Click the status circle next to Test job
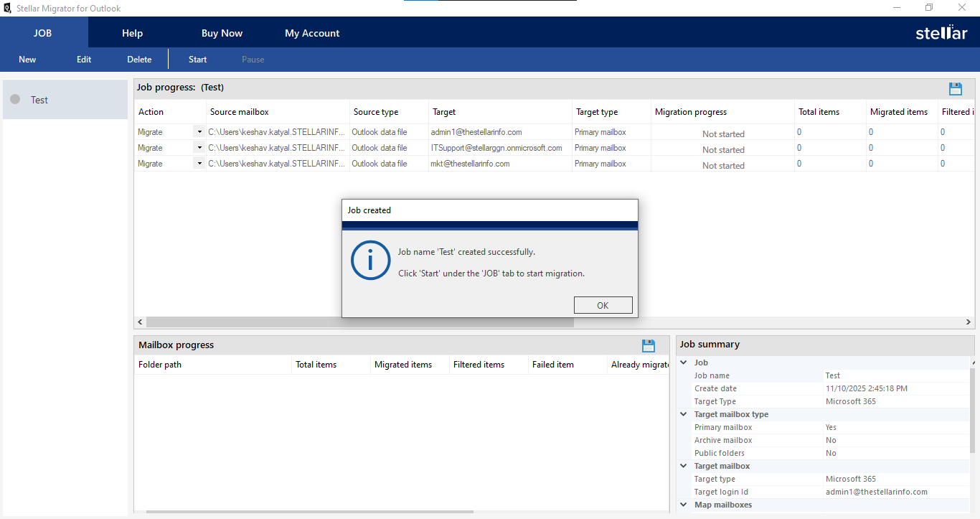Screen dimensions: 980x519 point(15,99)
